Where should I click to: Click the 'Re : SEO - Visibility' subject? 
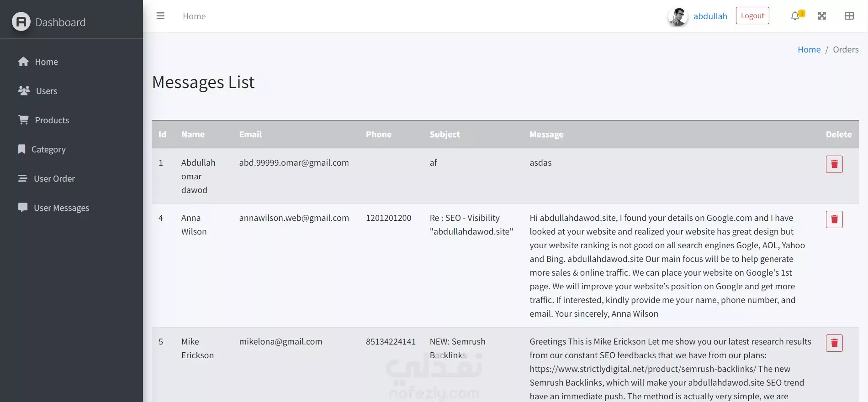(471, 224)
